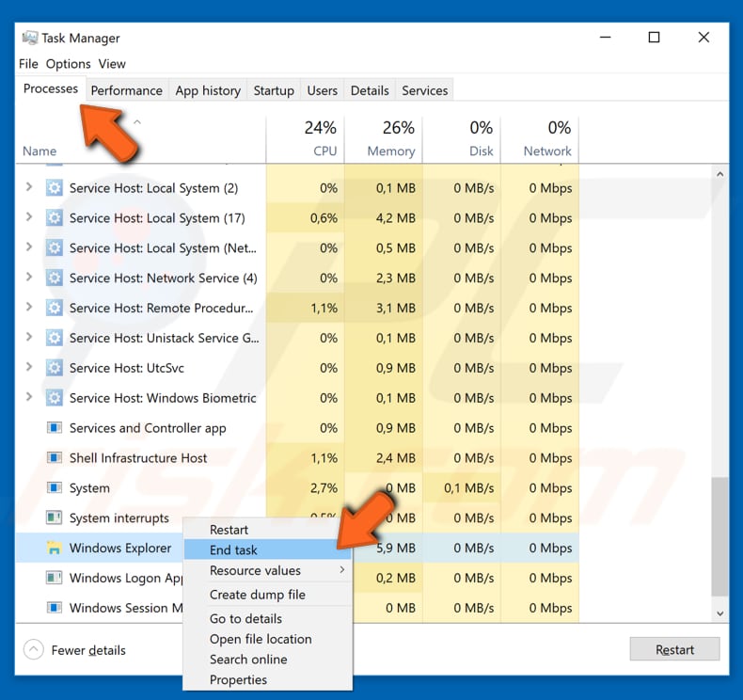Select the Shell Infrastructure Host row text
The height and width of the screenshot is (700, 743).
click(x=138, y=458)
